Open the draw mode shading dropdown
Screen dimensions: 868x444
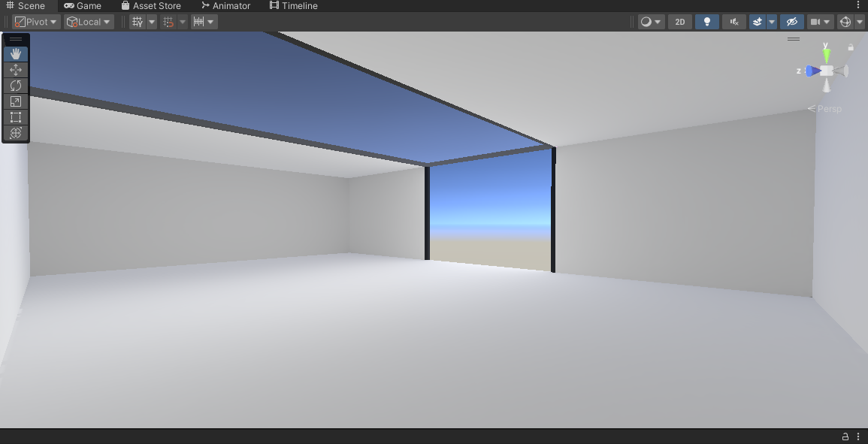click(x=651, y=22)
